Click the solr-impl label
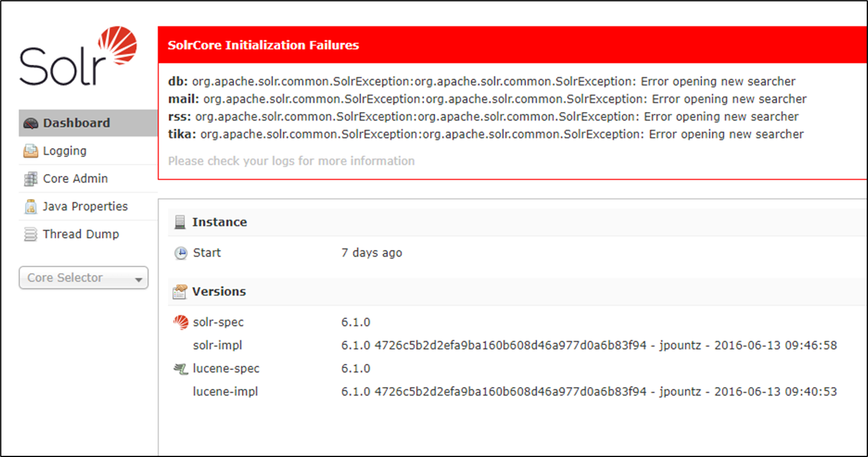Viewport: 868px width, 457px height. click(218, 346)
